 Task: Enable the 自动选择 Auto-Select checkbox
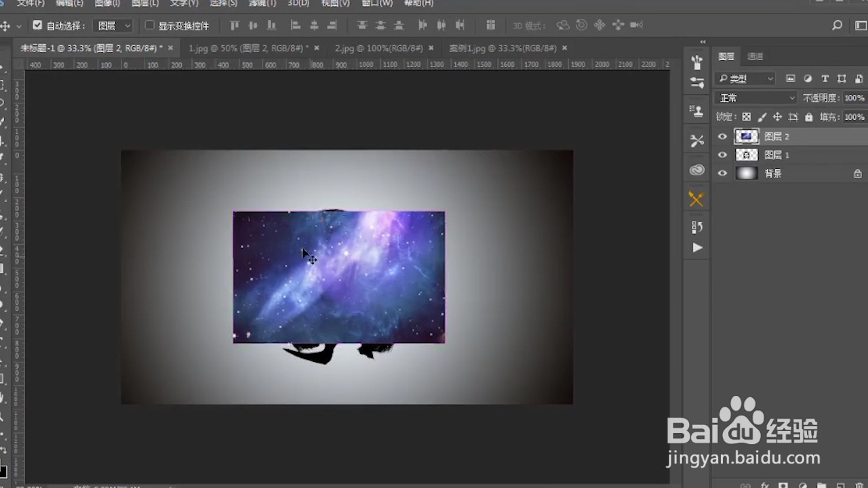pyautogui.click(x=37, y=25)
